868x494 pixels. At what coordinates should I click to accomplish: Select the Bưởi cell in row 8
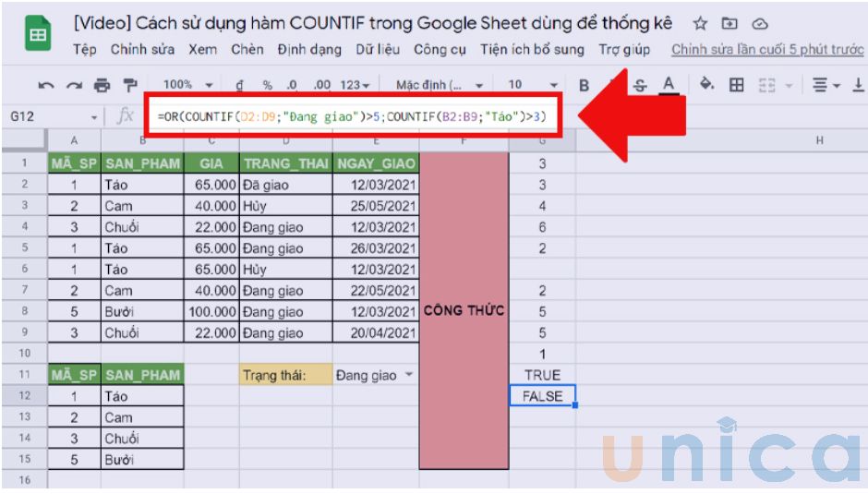142,312
